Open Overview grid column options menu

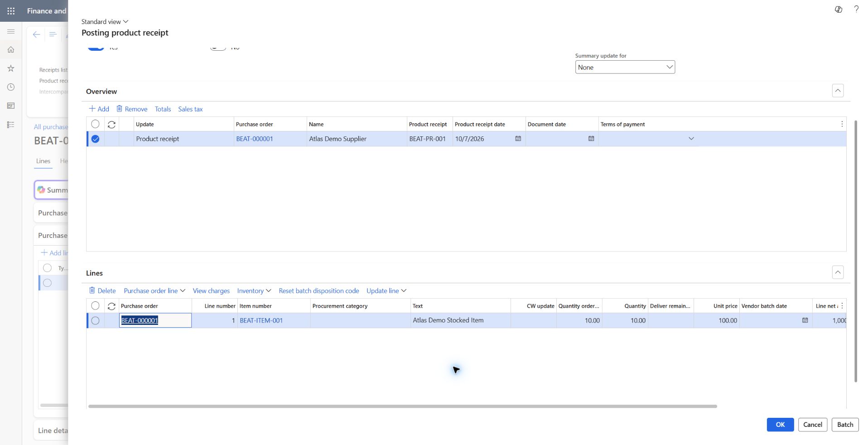(842, 124)
